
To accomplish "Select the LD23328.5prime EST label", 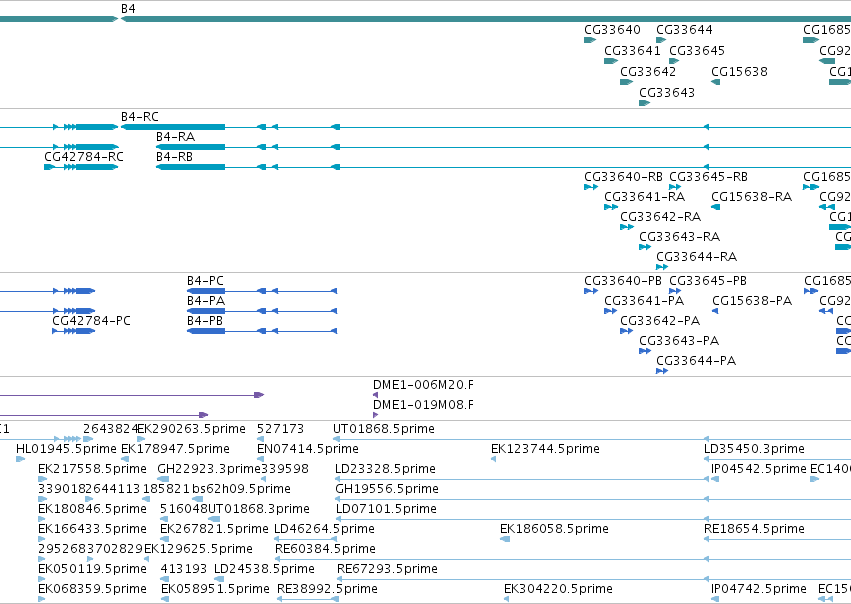I will pos(385,469).
